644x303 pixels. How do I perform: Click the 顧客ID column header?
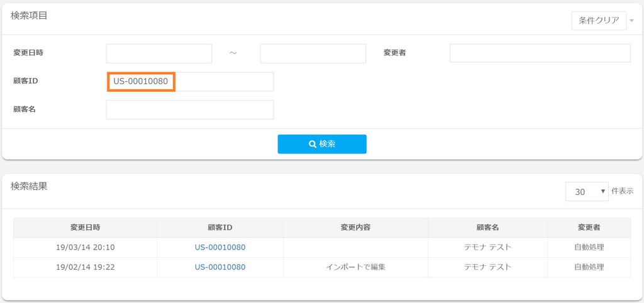(220, 228)
